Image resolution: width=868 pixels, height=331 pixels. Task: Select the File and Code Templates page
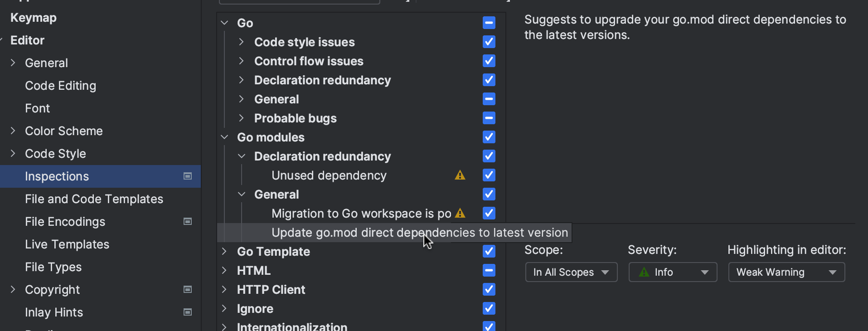point(94,199)
